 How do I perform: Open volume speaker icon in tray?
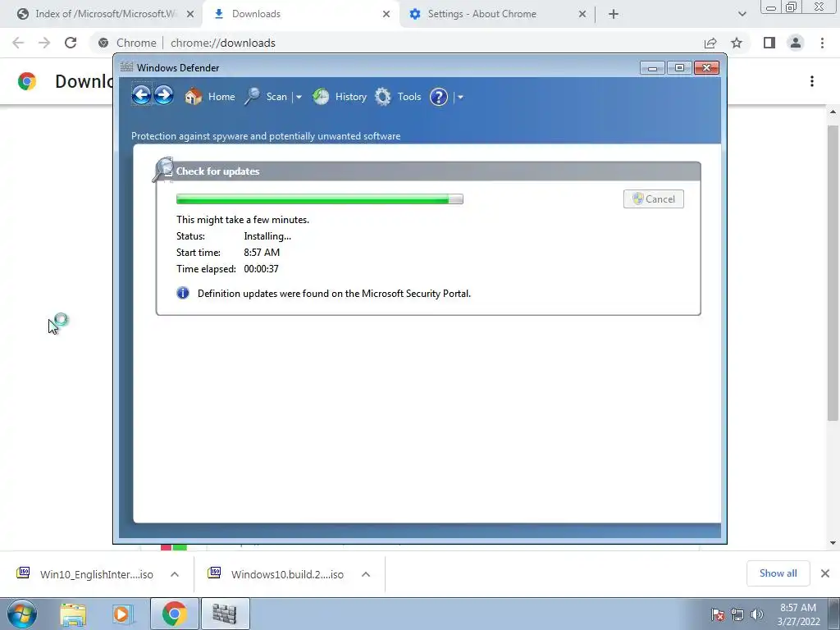coord(757,614)
